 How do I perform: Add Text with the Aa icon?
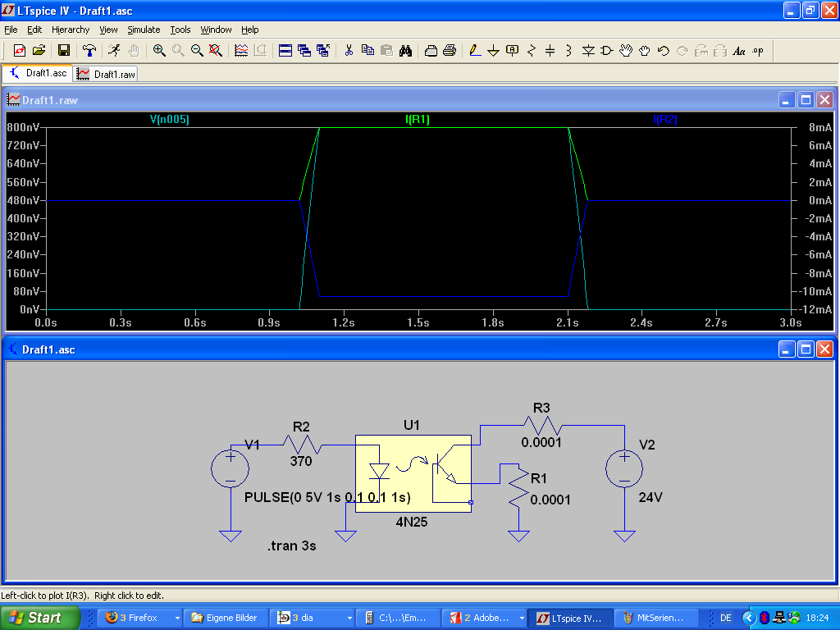739,50
